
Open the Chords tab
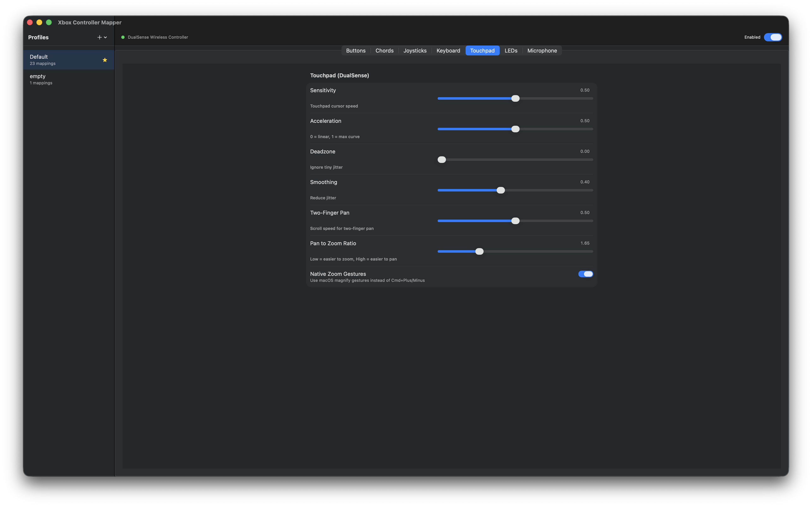click(384, 50)
